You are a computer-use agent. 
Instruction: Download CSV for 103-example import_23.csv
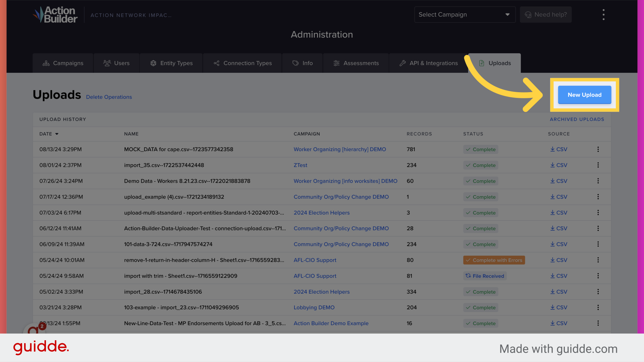click(x=558, y=307)
